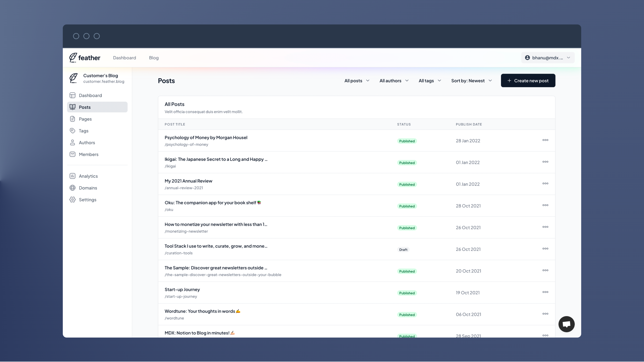Click the Create new post button
Image resolution: width=644 pixels, height=362 pixels.
[528, 80]
